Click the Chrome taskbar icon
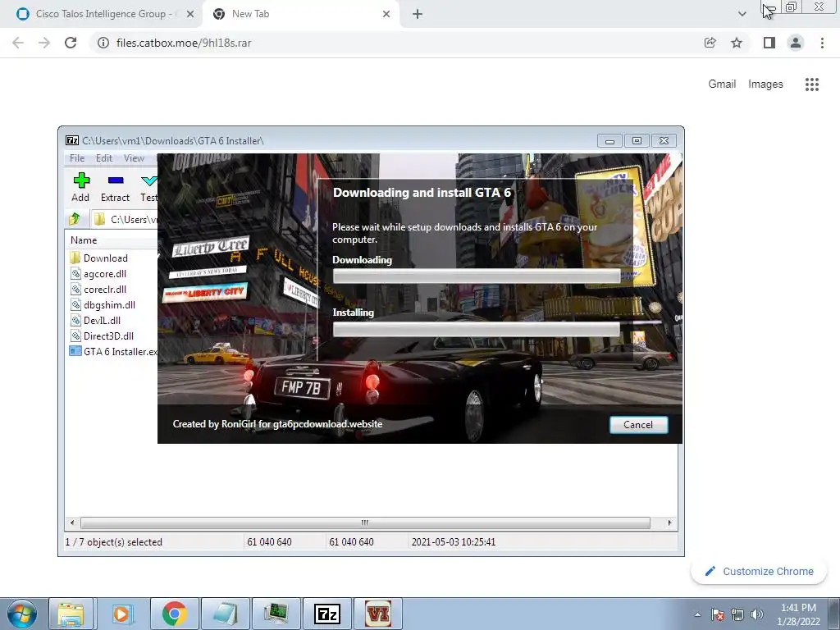 175,614
